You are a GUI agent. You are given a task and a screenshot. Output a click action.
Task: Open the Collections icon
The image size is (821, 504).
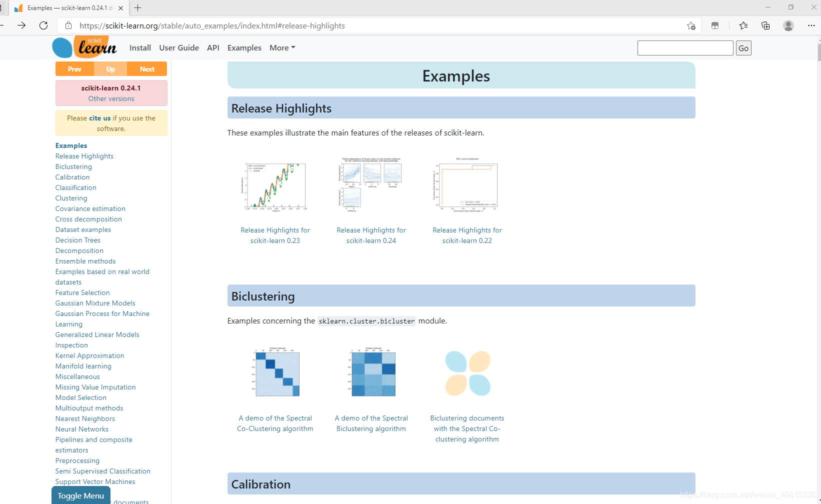(x=765, y=25)
